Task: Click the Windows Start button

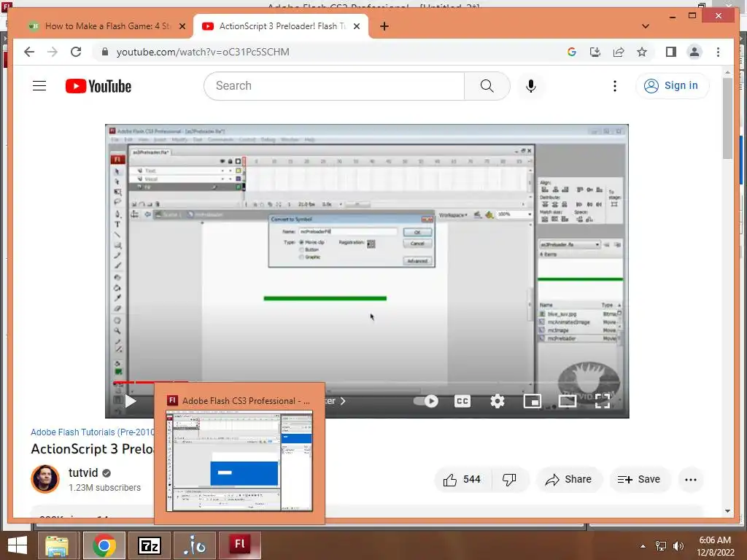Action: coord(18,545)
